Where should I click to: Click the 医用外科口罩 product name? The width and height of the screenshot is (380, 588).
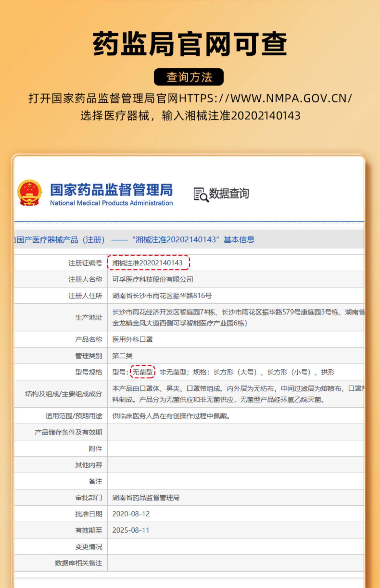point(132,339)
